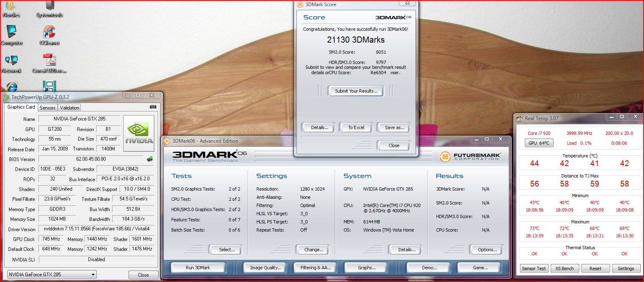Viewport: 644px width, 282px height.
Task: Click the 3DMark Score title bar icon
Action: click(300, 5)
